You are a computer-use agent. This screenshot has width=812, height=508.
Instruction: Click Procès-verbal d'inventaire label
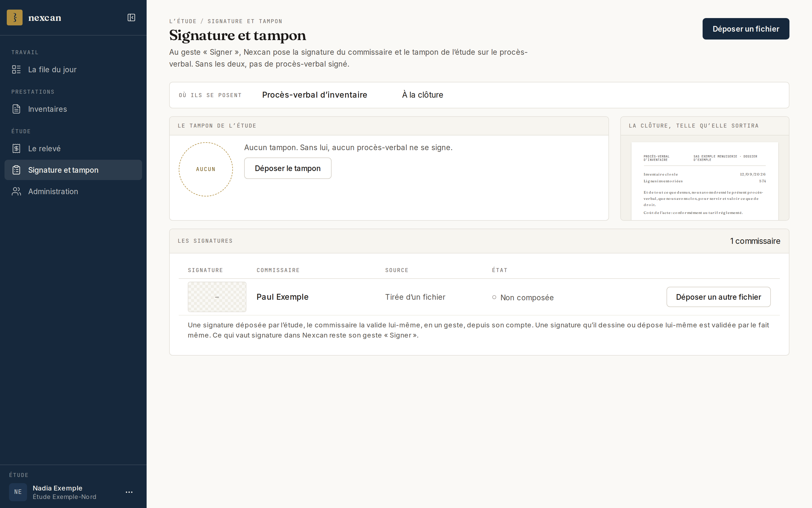tap(315, 95)
